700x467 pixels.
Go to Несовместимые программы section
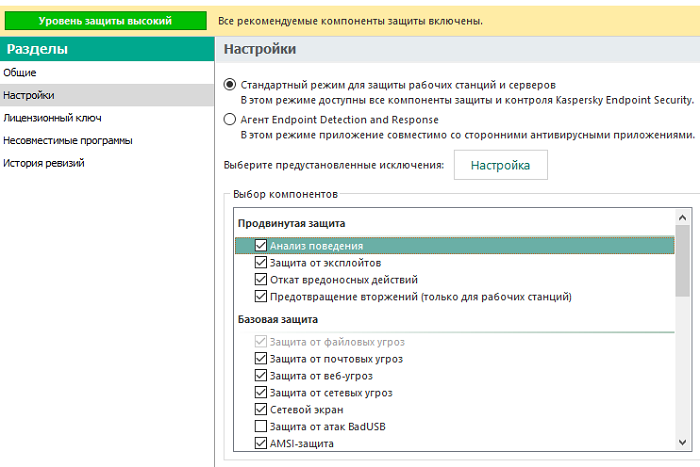pos(67,140)
